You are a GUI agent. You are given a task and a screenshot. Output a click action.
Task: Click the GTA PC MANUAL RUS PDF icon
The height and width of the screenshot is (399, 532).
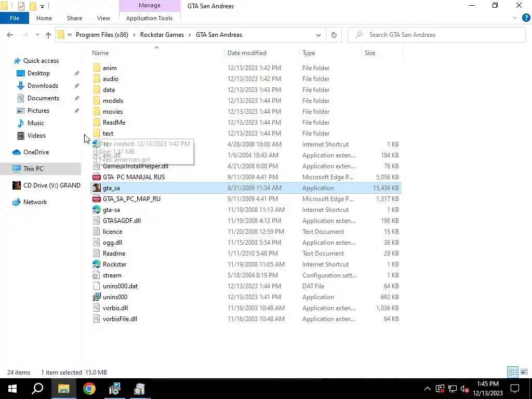(x=97, y=177)
